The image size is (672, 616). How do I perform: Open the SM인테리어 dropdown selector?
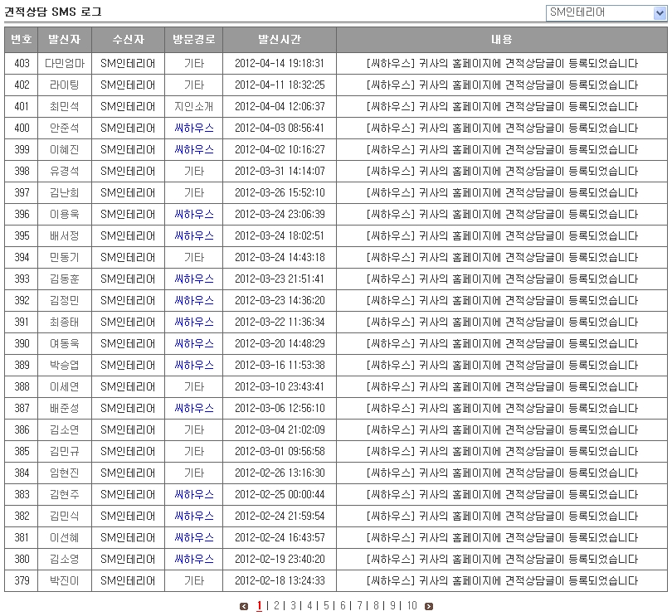(606, 12)
